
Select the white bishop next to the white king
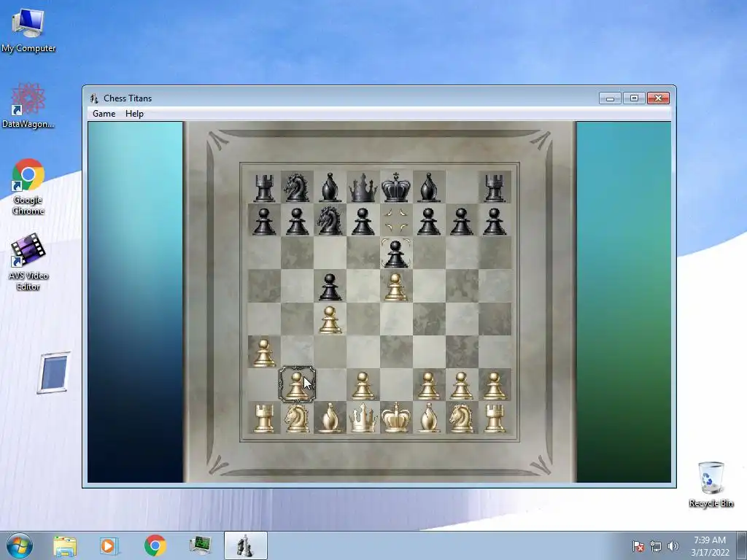pos(428,418)
